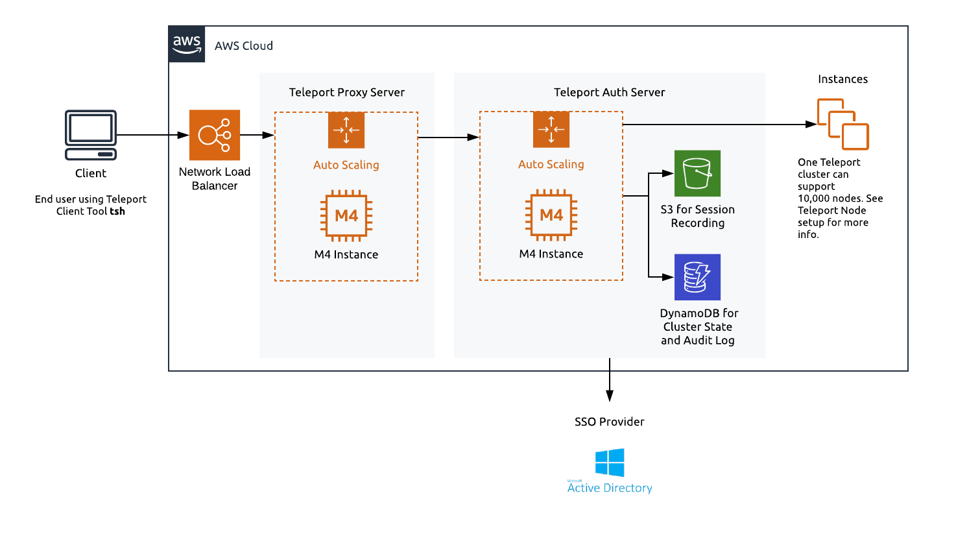Select the green S3 bucket icon
Screen dimensions: 980x539
tap(698, 173)
